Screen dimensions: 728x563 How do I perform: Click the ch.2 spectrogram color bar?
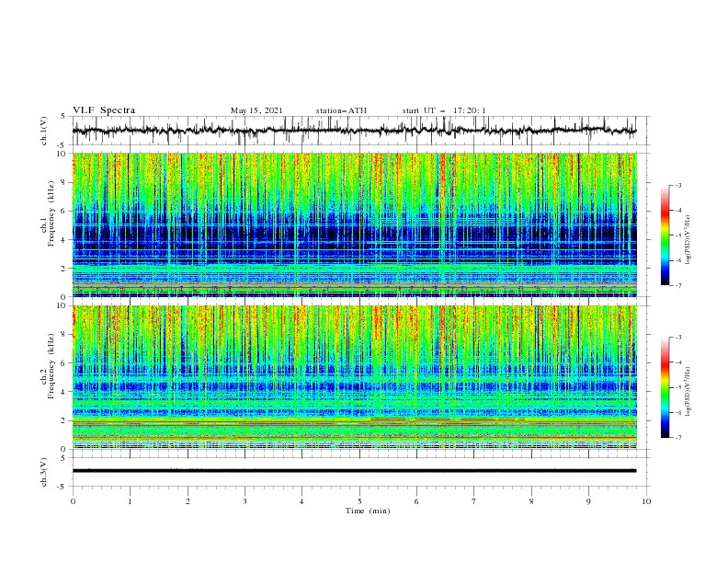click(665, 387)
